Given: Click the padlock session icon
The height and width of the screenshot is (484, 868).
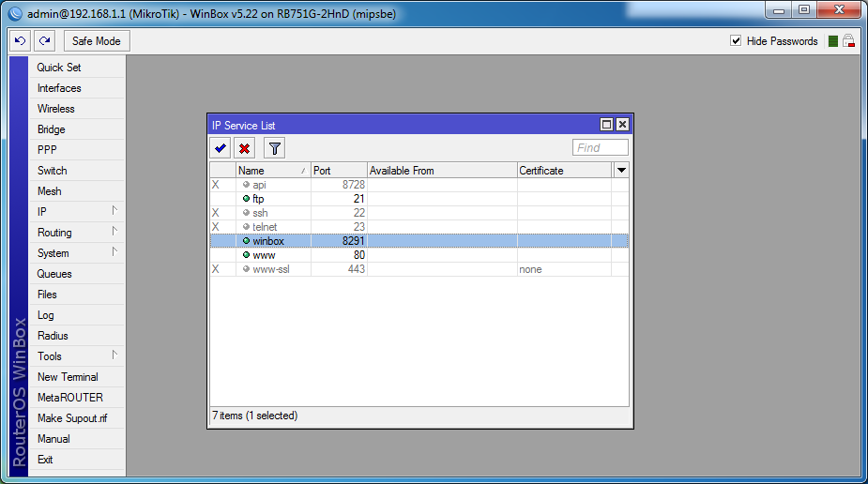Looking at the screenshot, I should point(848,41).
